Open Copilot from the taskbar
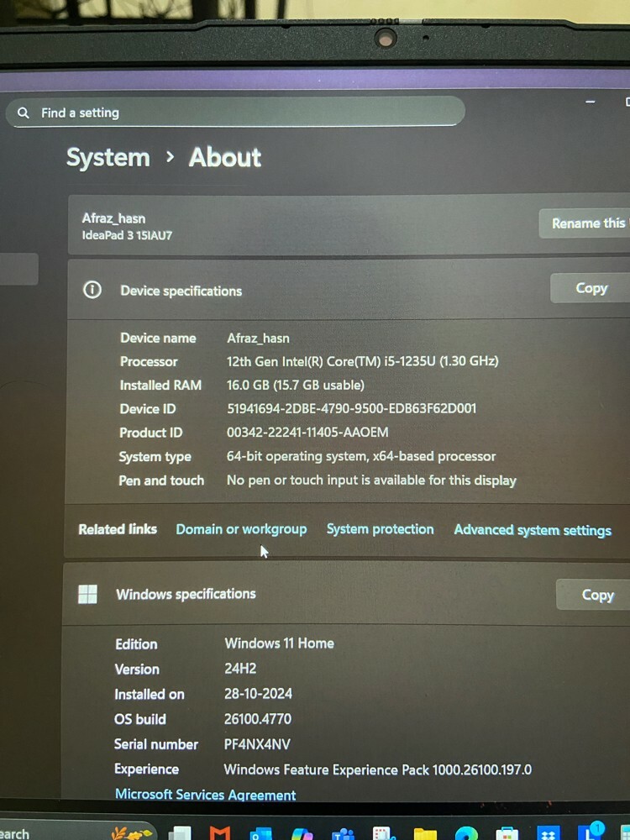 (x=302, y=834)
